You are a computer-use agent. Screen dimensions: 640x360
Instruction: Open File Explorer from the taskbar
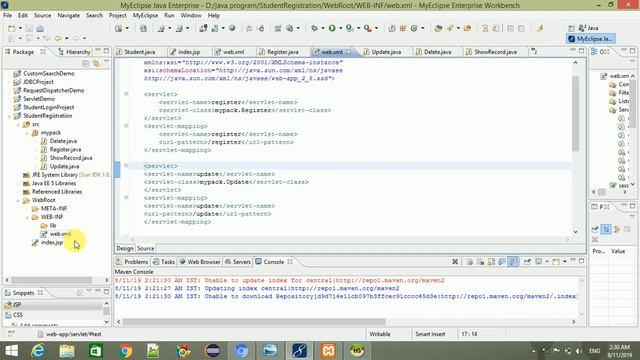point(67,351)
